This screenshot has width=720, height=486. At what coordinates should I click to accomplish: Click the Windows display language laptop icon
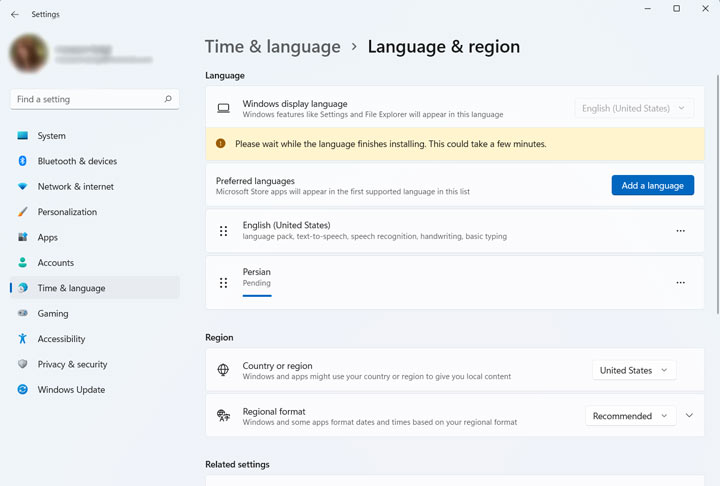pos(224,108)
